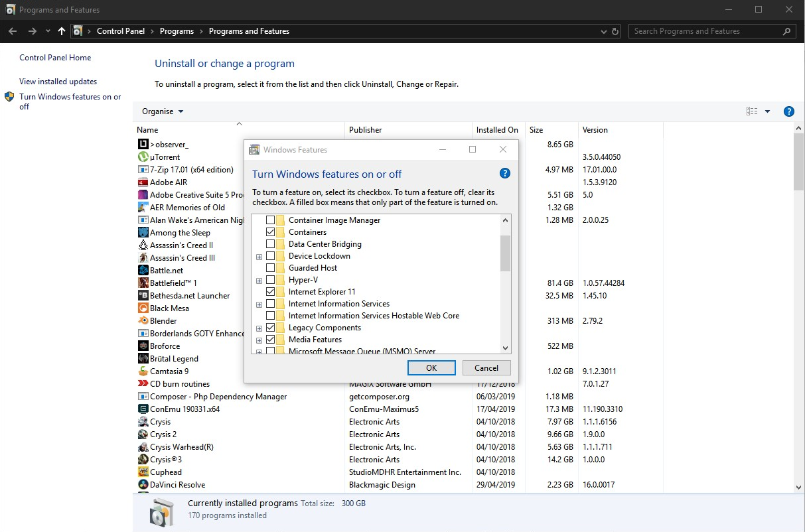Check the Device Lockdown feature box
The width and height of the screenshot is (805, 532).
(x=270, y=255)
